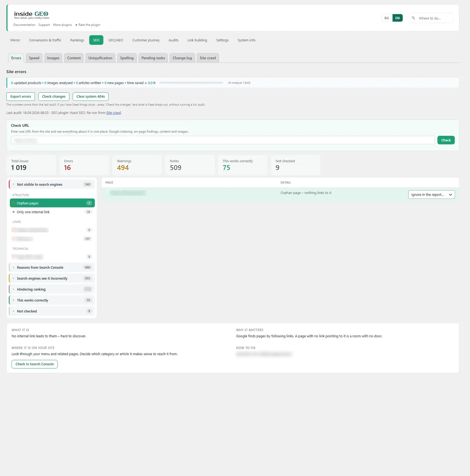Open the Settings section
Viewport: 470px width, 476px height.
click(222, 40)
